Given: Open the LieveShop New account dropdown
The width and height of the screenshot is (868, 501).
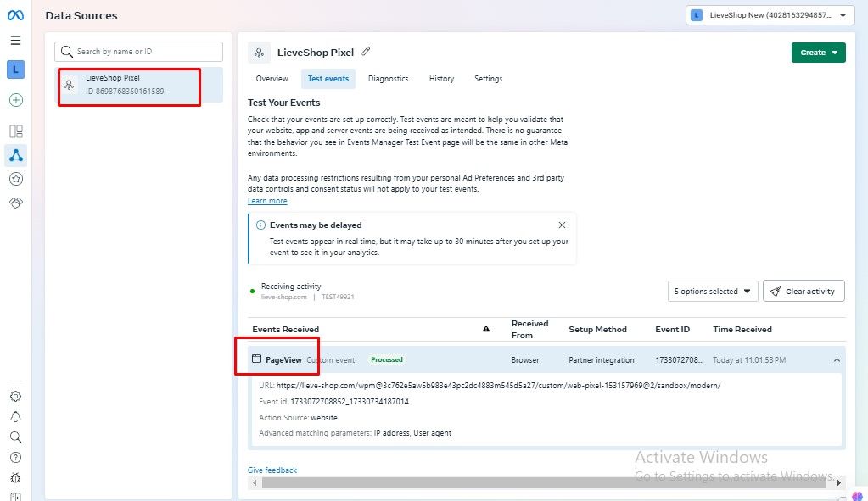Looking at the screenshot, I should click(770, 15).
